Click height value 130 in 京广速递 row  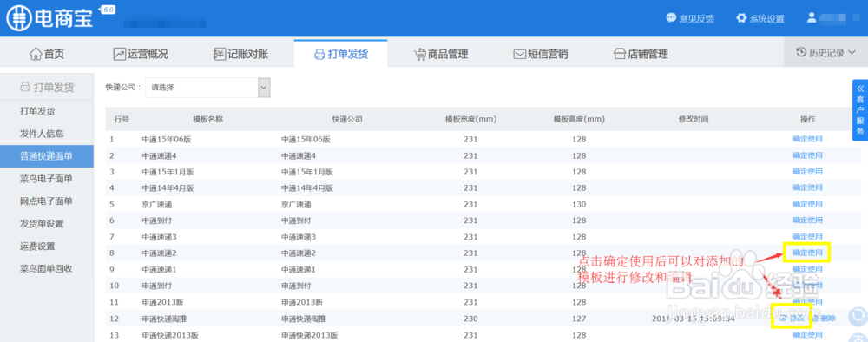tap(579, 204)
